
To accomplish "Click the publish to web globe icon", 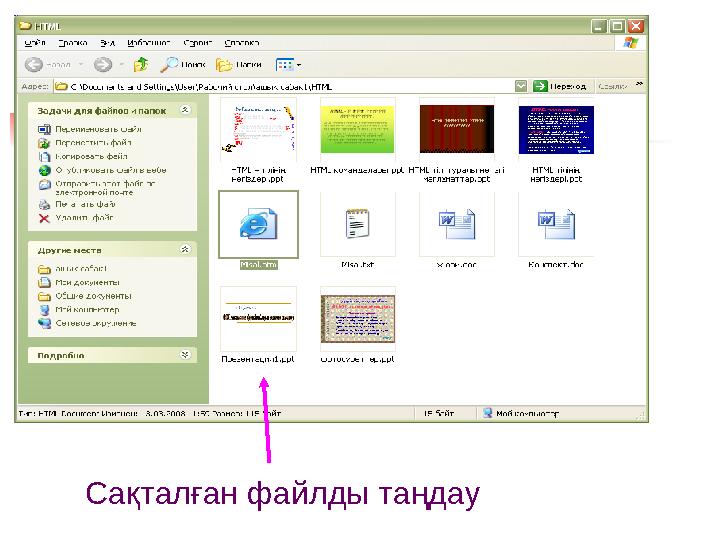I will (44, 170).
